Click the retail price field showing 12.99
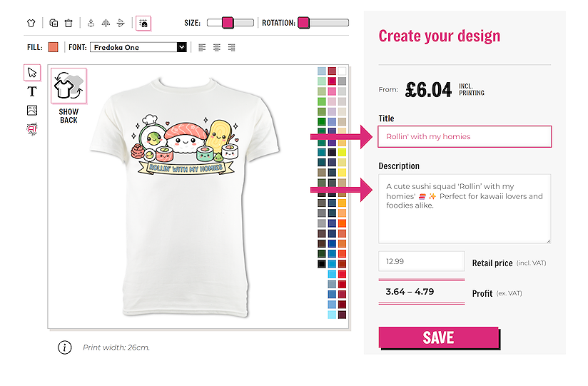588x386 pixels. coord(421,261)
